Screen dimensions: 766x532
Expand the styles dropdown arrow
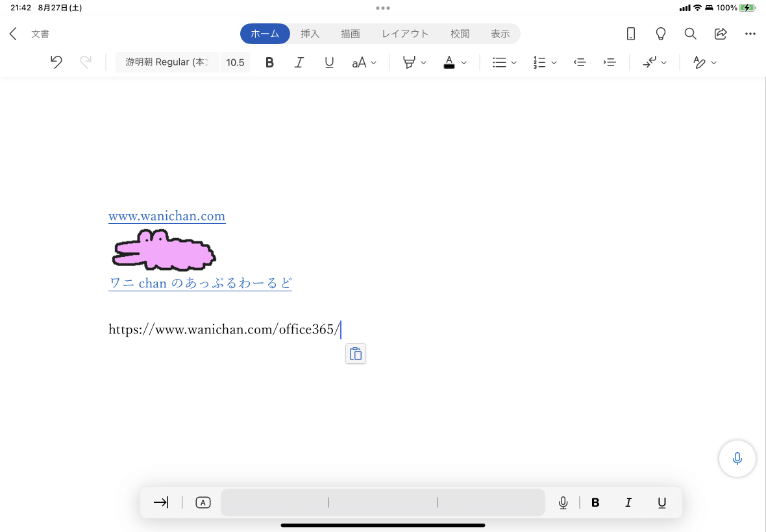pos(713,62)
